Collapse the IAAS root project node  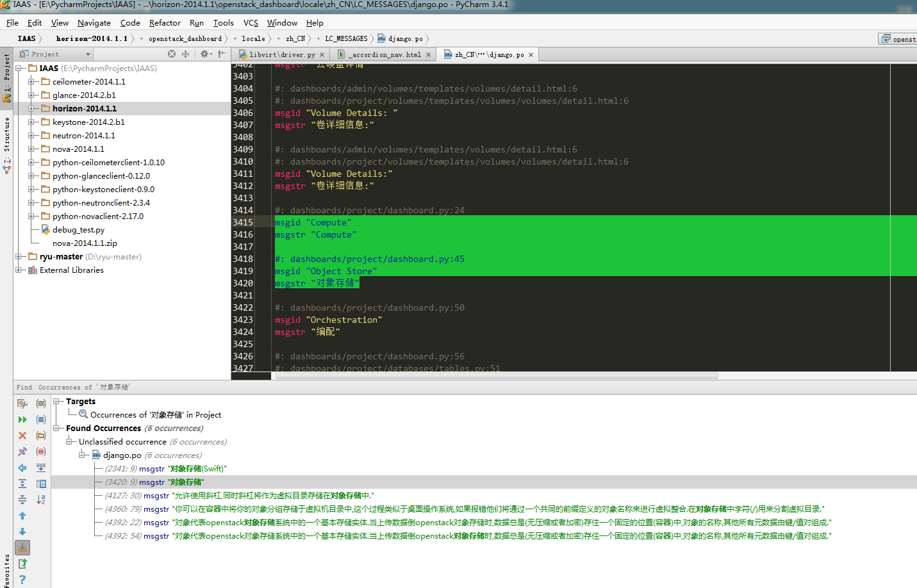coord(18,68)
